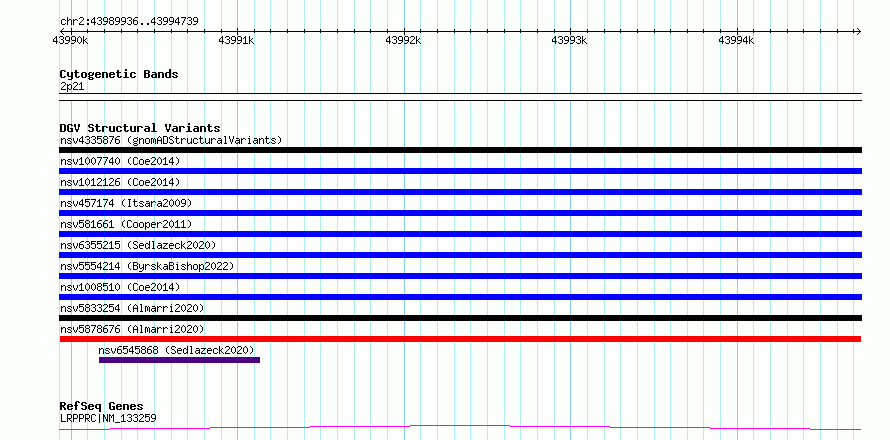Click the purple bar of nsv6545868
This screenshot has width=890, height=440.
pos(179,360)
